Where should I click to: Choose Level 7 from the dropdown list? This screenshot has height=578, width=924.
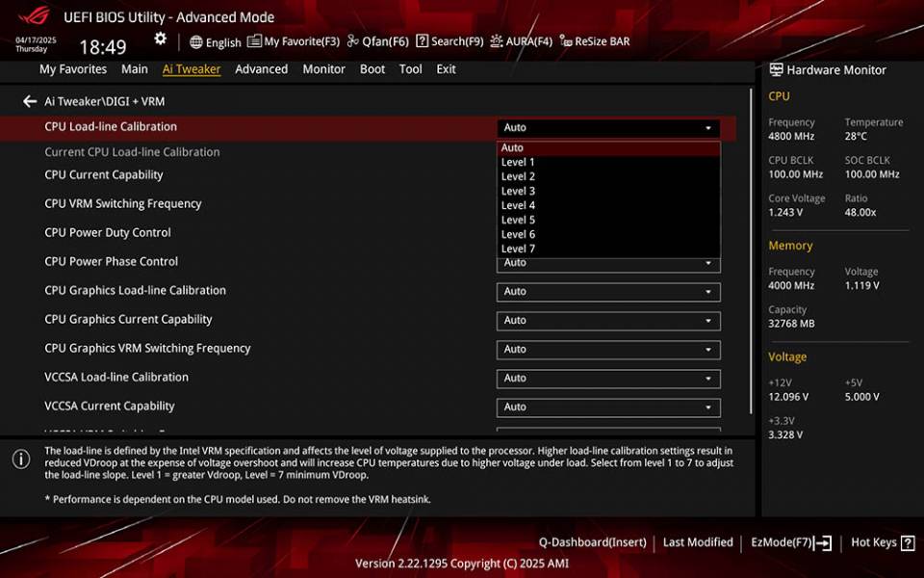[x=608, y=249]
